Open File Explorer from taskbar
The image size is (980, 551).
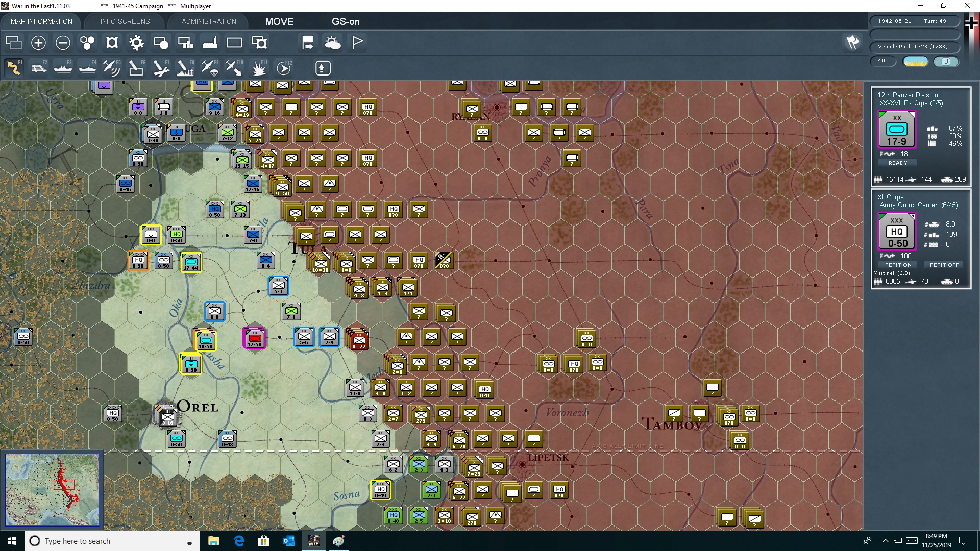[214, 541]
